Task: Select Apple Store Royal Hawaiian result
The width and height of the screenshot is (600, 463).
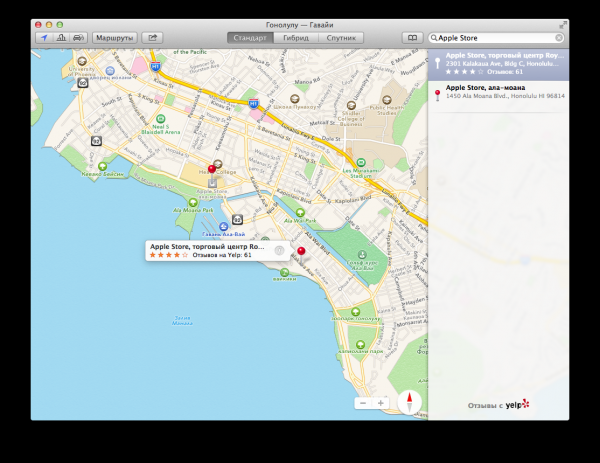Action: pyautogui.click(x=498, y=64)
